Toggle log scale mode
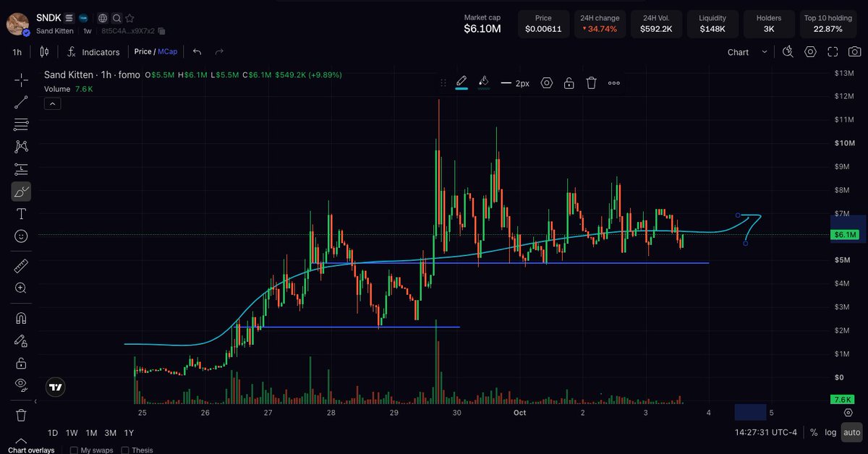Screen dimensions: 868x454 pyautogui.click(x=830, y=432)
